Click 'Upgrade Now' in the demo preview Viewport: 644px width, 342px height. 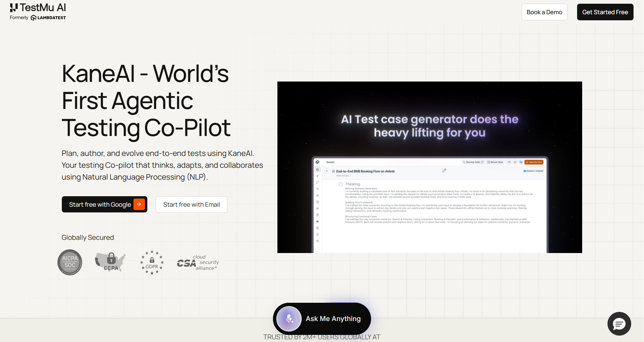pos(534,162)
